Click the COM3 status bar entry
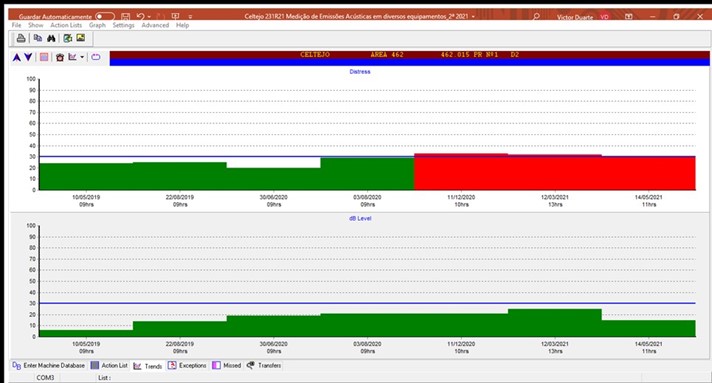The width and height of the screenshot is (712, 383). (45, 378)
